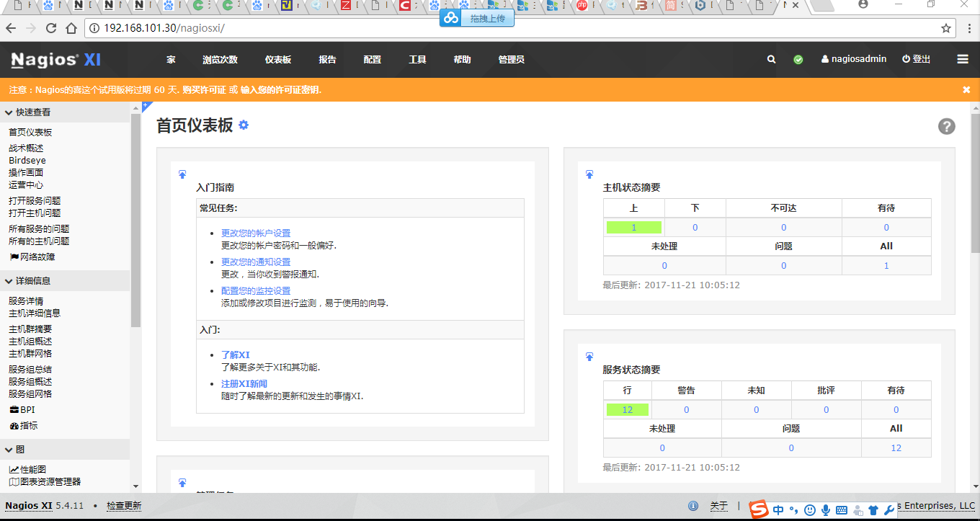This screenshot has height=521, width=980.
Task: Open the 浏览次数 menu
Action: coord(220,60)
